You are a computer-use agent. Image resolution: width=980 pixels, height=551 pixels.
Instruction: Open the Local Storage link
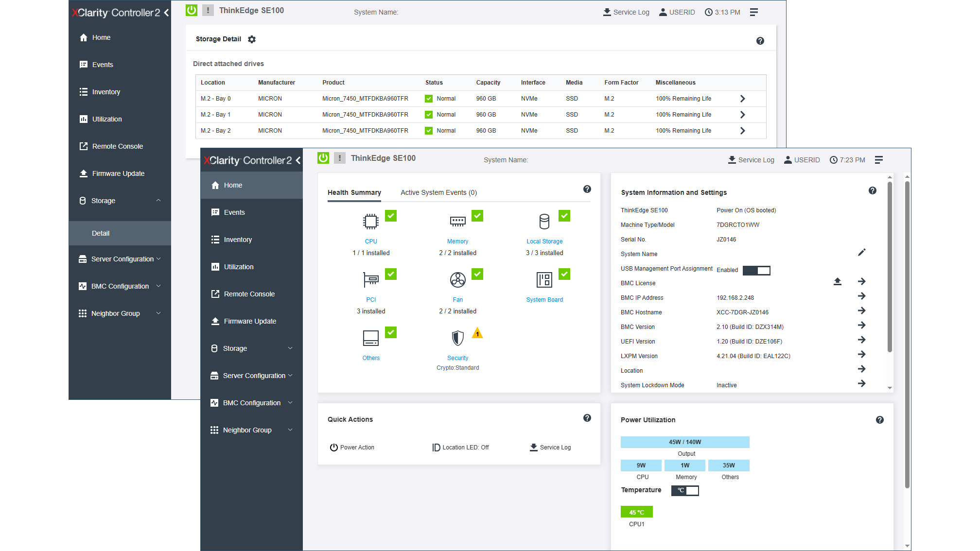[544, 241]
